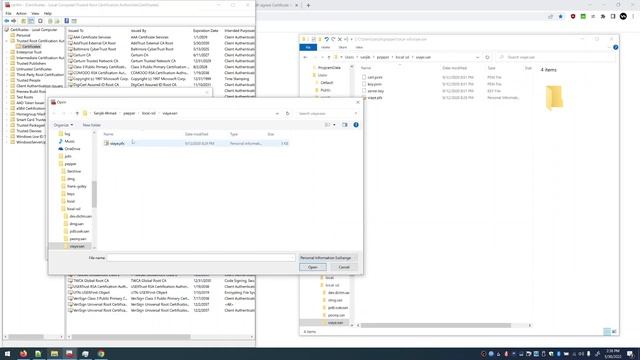The width and height of the screenshot is (640, 360).
Task: Open Chrome from the taskbar
Action: tap(101, 353)
